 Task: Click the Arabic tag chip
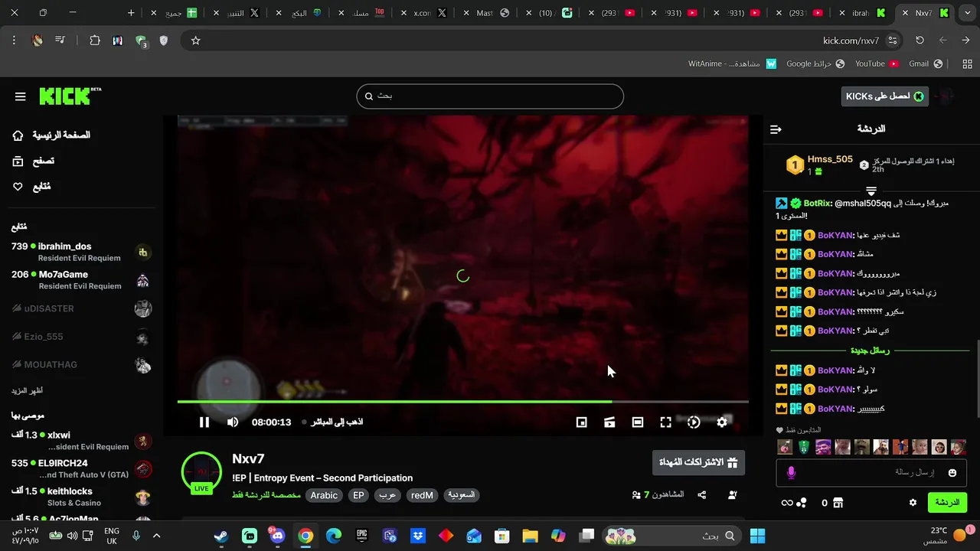324,495
